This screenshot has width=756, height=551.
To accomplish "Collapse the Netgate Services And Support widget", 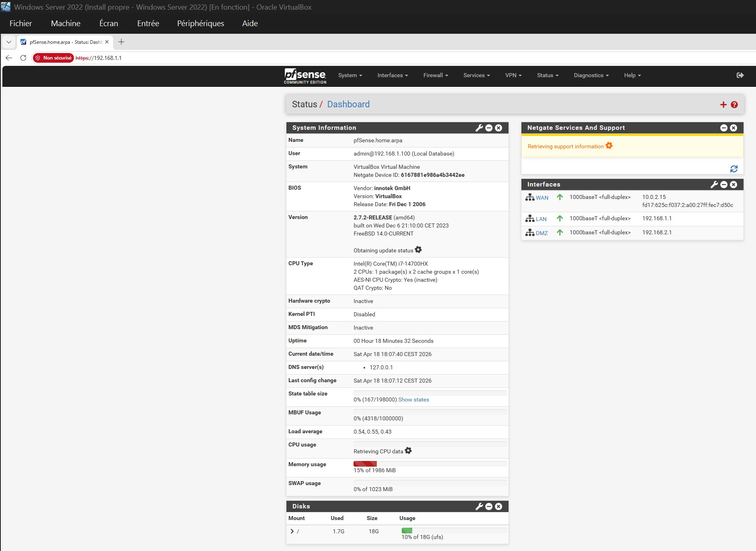I will point(724,128).
